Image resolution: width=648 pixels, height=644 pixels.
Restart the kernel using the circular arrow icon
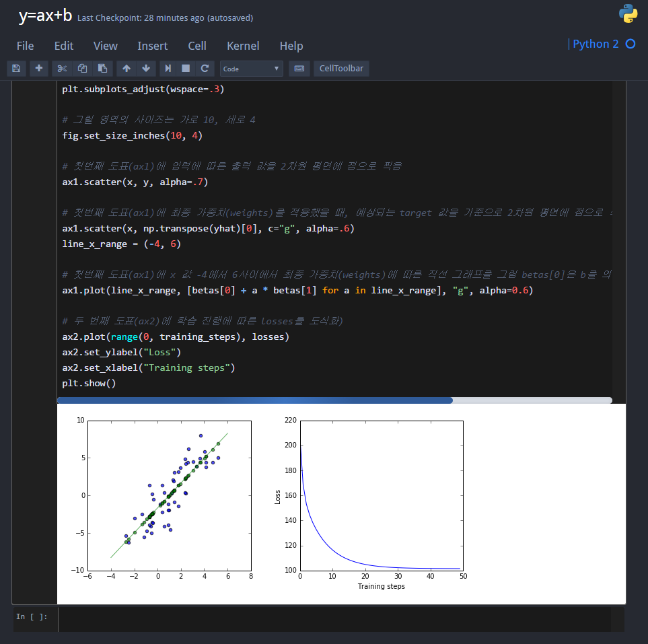[x=205, y=69]
